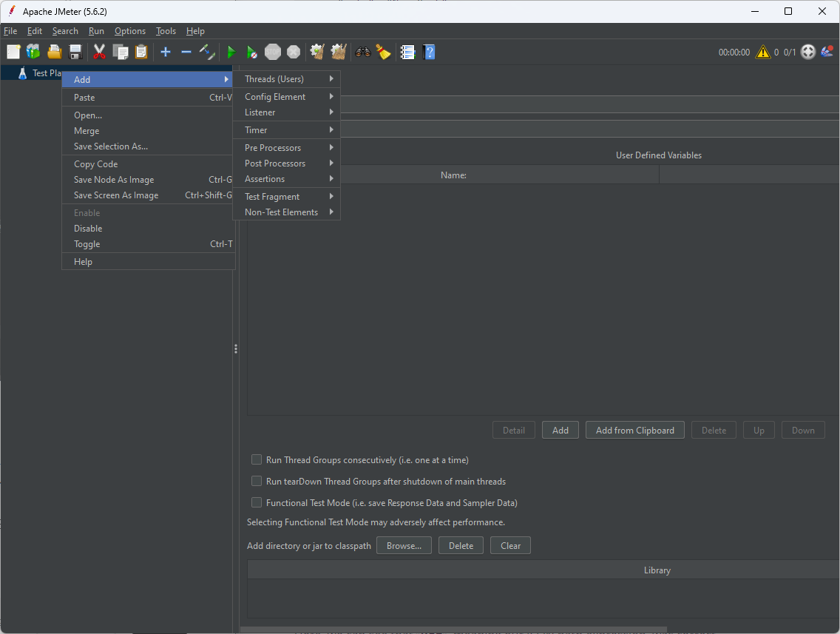Screen dimensions: 840x634
Task: Expand Test Fragment submenu
Action: click(x=287, y=197)
